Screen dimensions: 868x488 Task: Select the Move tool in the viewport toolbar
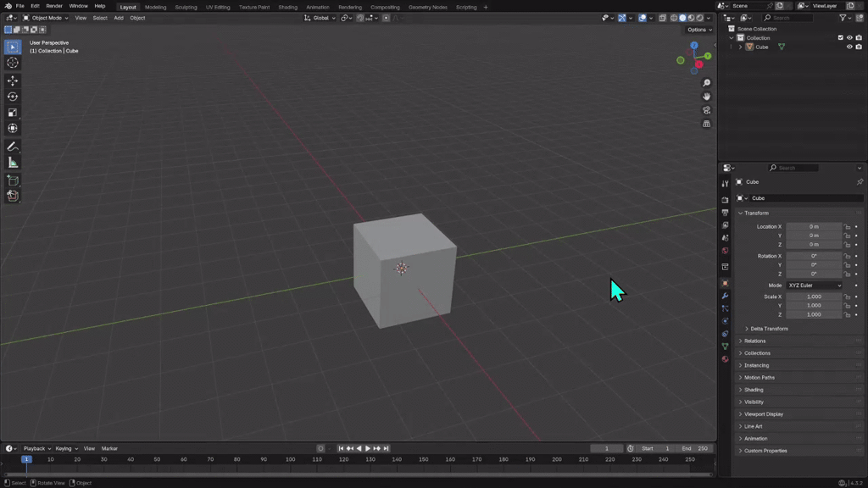tap(12, 80)
